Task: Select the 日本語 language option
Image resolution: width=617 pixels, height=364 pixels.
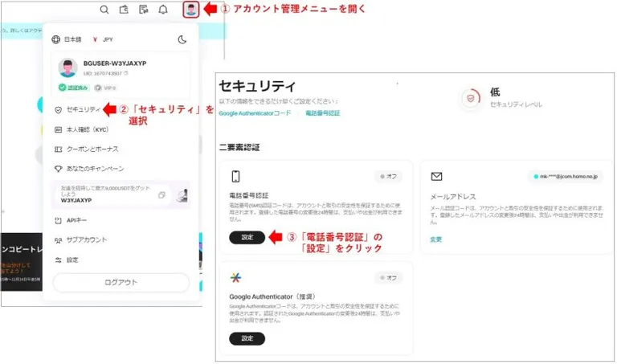Action: coord(73,39)
